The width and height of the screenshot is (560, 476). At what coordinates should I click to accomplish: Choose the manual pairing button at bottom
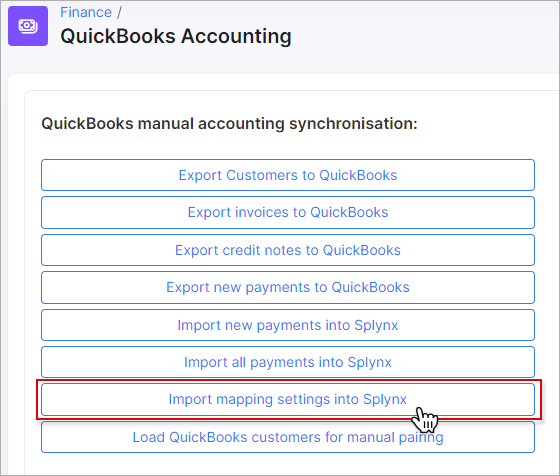click(288, 437)
